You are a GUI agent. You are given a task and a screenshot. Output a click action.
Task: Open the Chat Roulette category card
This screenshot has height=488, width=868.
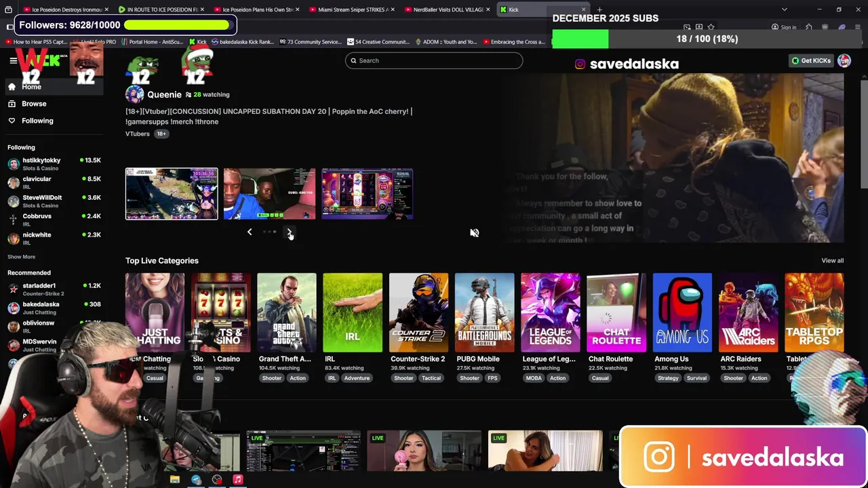(x=616, y=312)
